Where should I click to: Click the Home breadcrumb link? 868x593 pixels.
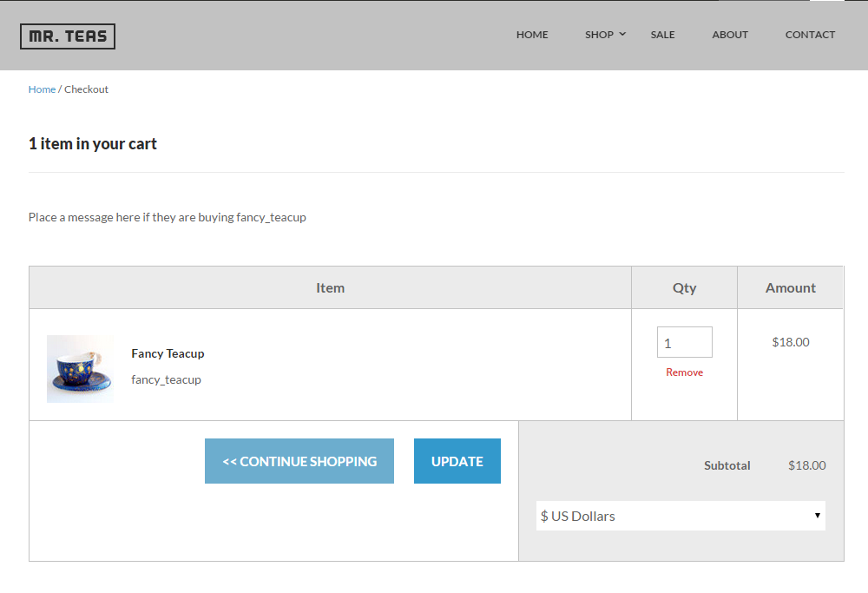(x=42, y=89)
